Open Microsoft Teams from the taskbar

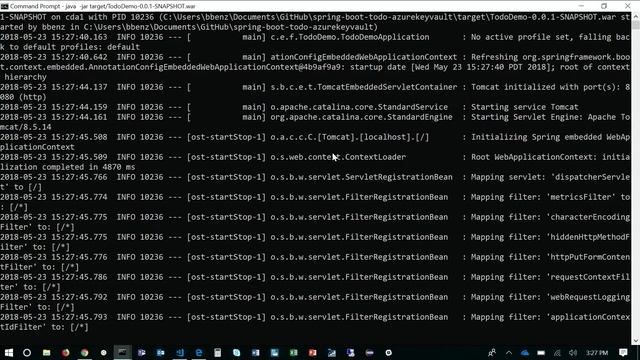coord(141,353)
